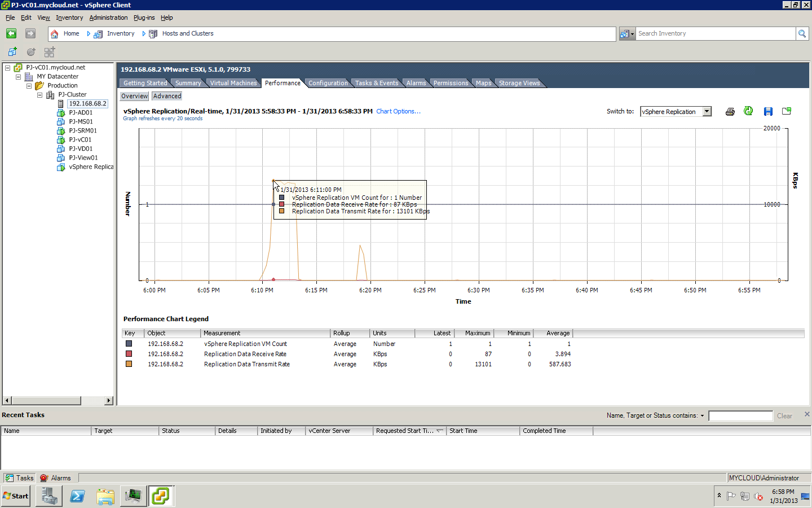Refresh the performance chart data
The image size is (812, 508).
click(x=748, y=111)
